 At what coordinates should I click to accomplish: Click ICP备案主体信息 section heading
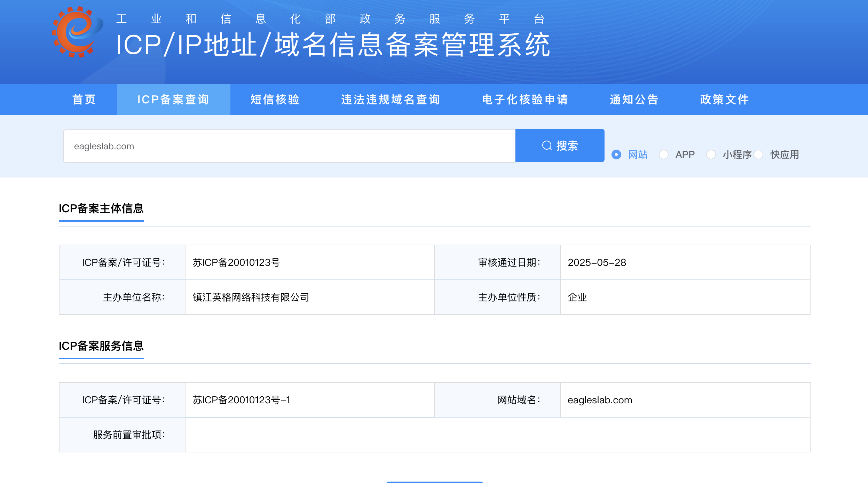tap(101, 208)
